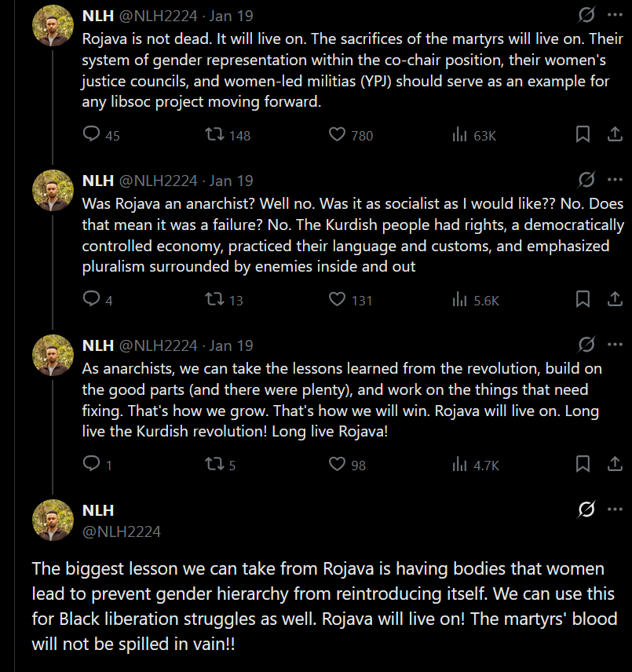Bookmark the 'As anarchists' tweet
The image size is (632, 672).
(583, 464)
